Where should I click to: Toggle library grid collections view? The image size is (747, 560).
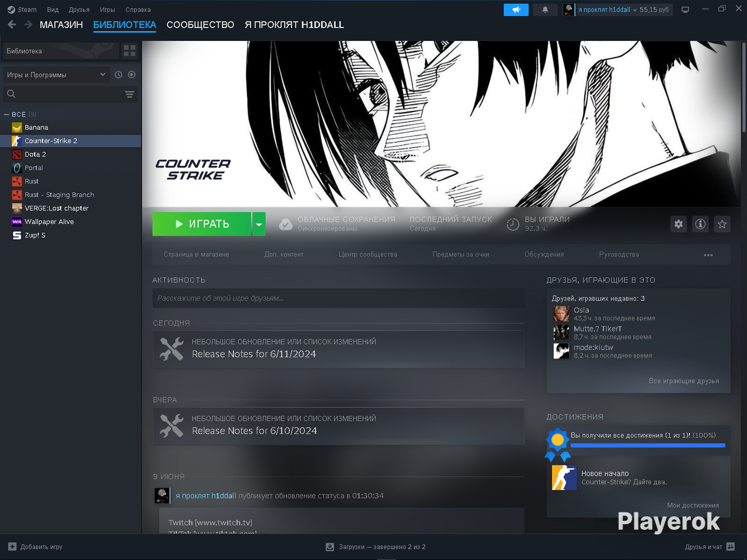tap(129, 51)
